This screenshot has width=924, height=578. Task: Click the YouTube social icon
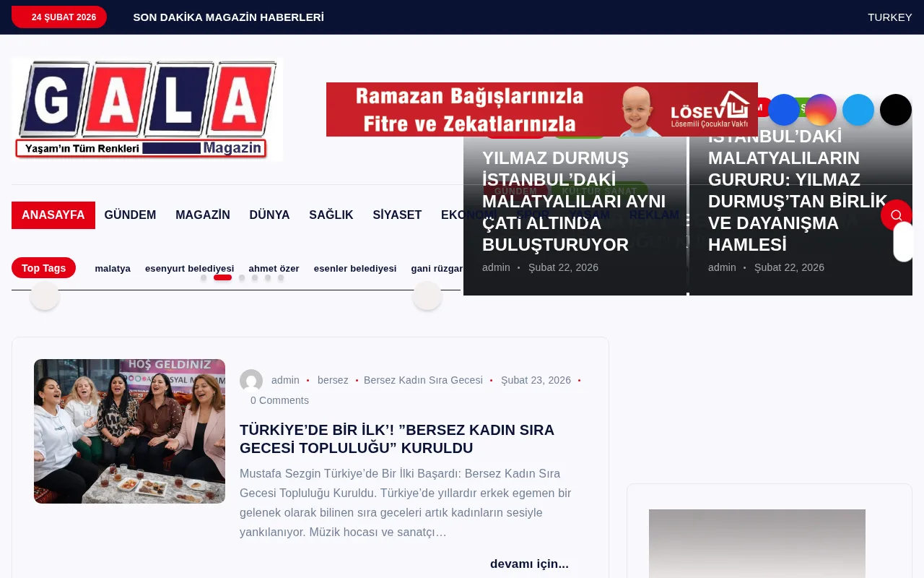[746, 110]
